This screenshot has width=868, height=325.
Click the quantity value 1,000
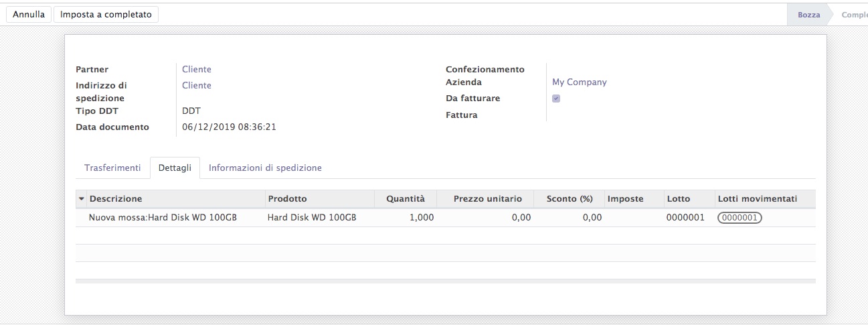[x=422, y=218]
